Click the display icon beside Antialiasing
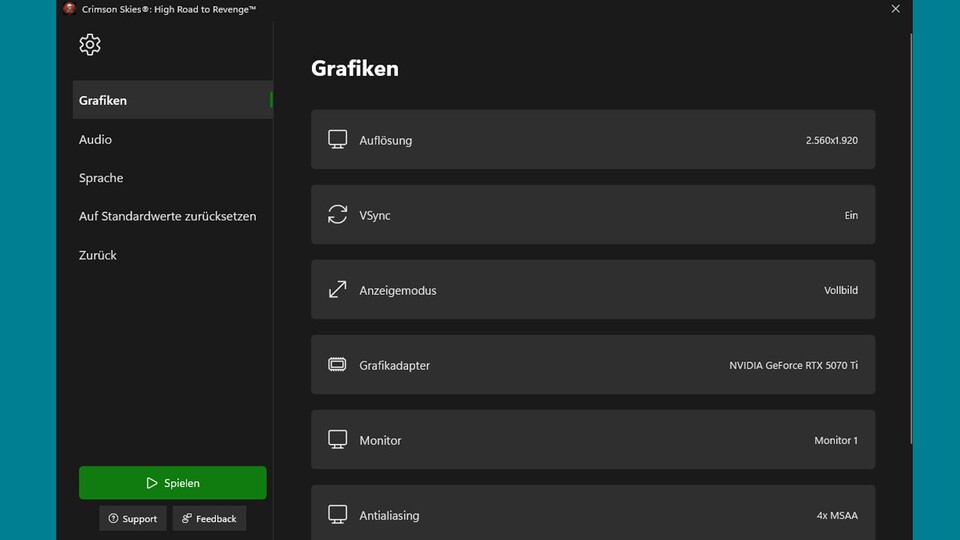The image size is (960, 540). click(x=337, y=515)
